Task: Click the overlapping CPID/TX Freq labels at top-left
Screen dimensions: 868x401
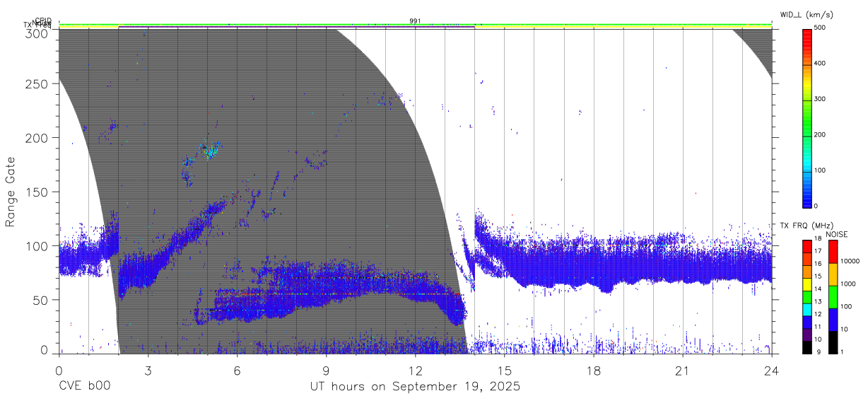Action: (x=38, y=23)
